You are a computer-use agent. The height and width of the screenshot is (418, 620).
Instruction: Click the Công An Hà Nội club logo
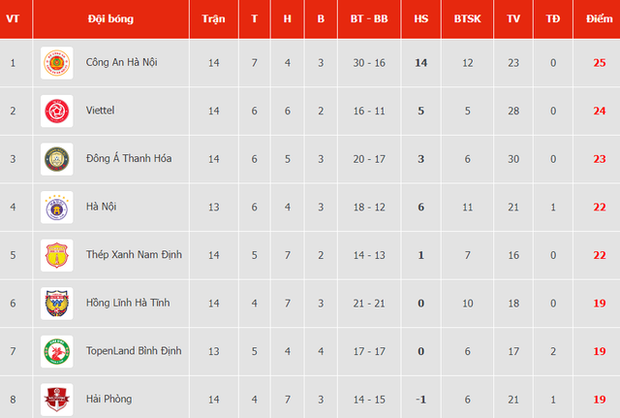tap(56, 63)
